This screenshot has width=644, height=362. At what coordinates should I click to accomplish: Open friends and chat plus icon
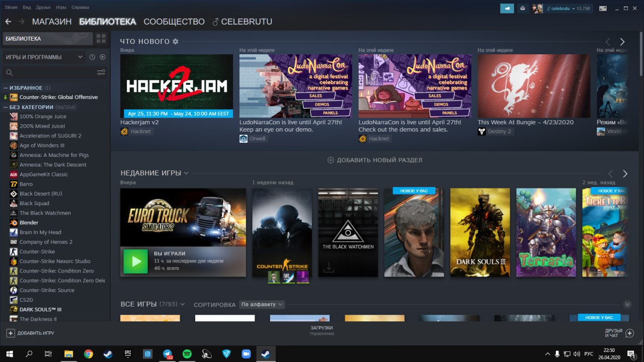pyautogui.click(x=629, y=333)
